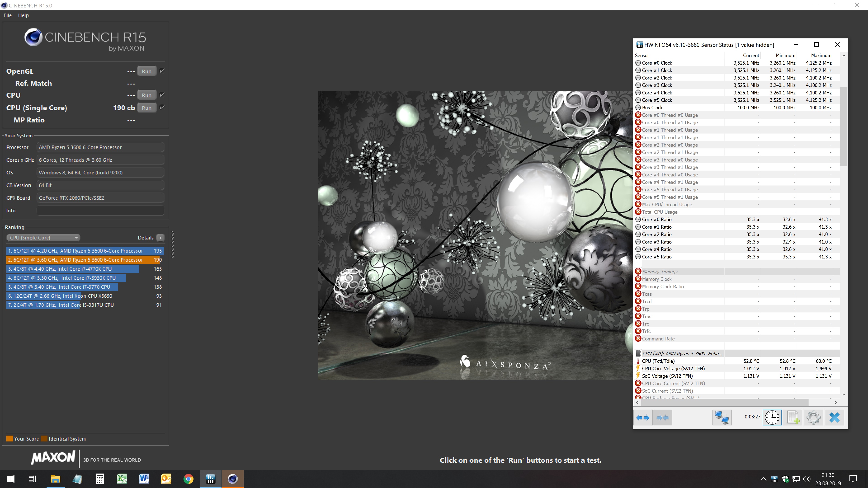The height and width of the screenshot is (488, 868).
Task: Open the Help menu
Action: tap(23, 16)
